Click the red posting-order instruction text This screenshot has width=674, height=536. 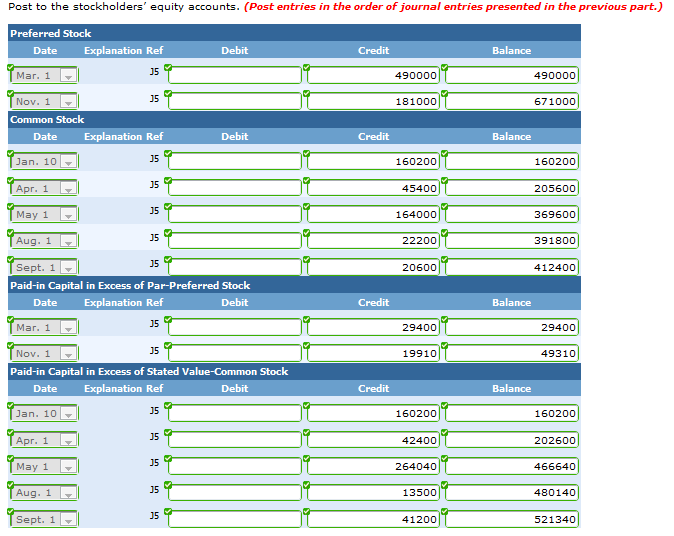tap(453, 7)
